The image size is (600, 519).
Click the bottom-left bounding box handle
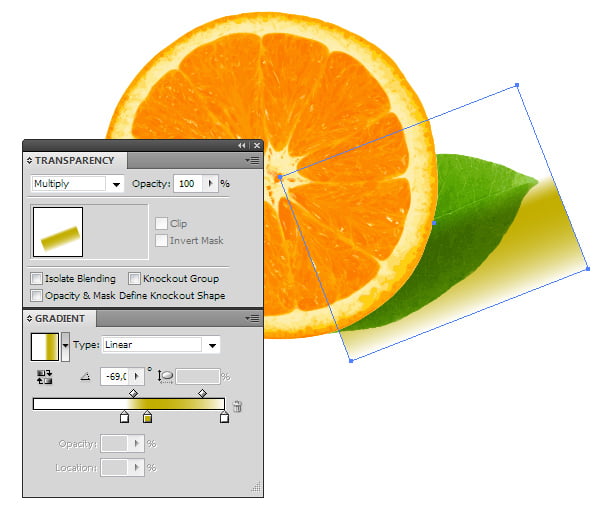pyautogui.click(x=351, y=361)
